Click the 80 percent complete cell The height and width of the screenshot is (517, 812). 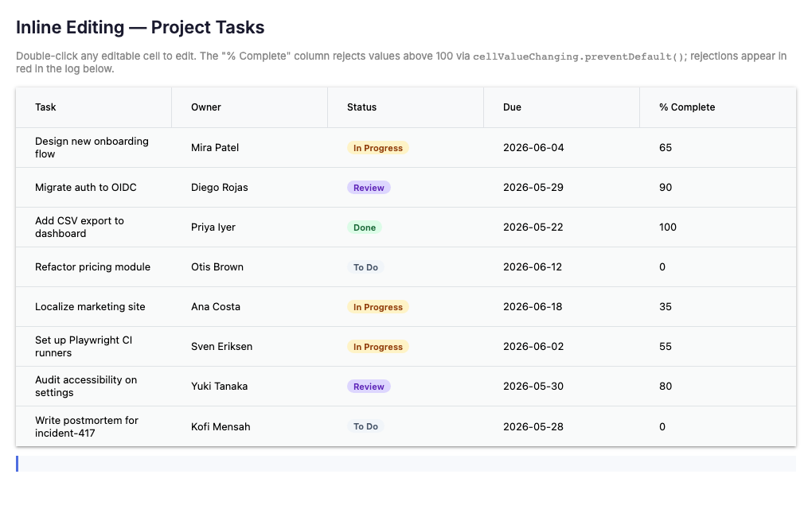pos(718,387)
